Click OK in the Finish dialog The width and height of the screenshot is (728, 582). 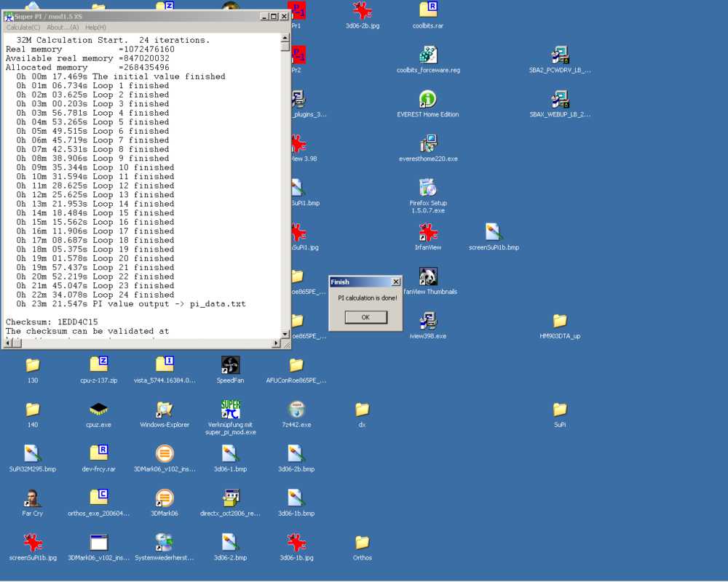(365, 317)
